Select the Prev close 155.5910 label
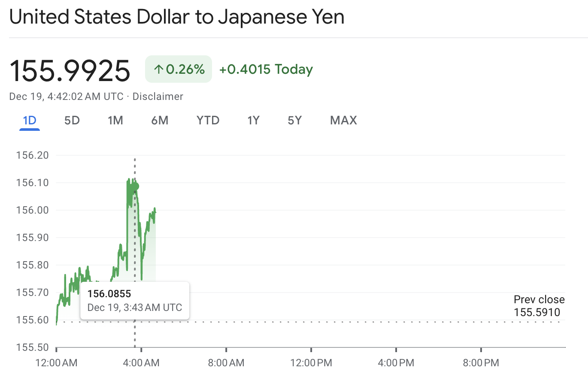Image resolution: width=588 pixels, height=374 pixels. 539,305
